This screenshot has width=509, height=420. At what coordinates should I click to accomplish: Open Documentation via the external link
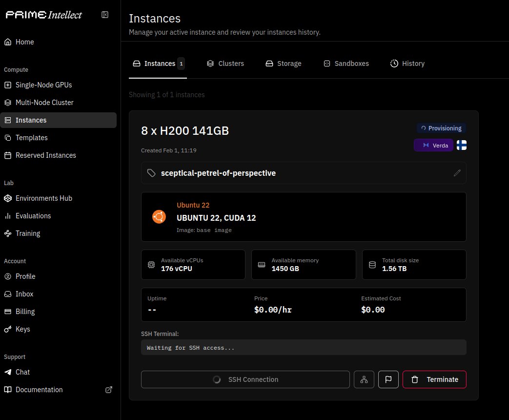tap(108, 390)
